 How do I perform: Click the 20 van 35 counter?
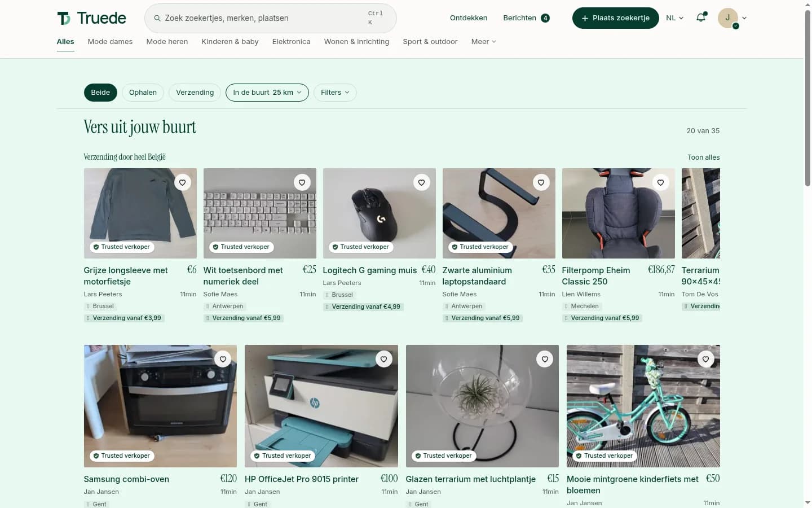703,131
